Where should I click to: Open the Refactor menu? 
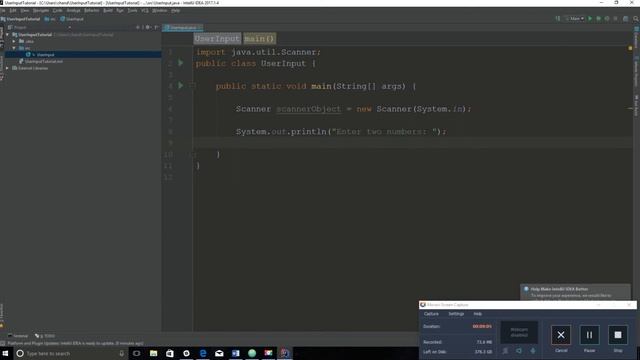(91, 11)
